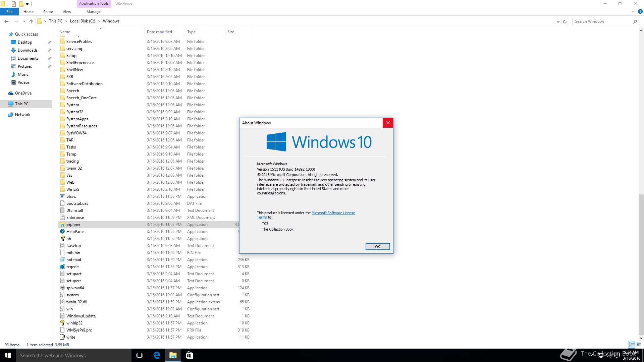Sort files by the Size column

click(238, 32)
